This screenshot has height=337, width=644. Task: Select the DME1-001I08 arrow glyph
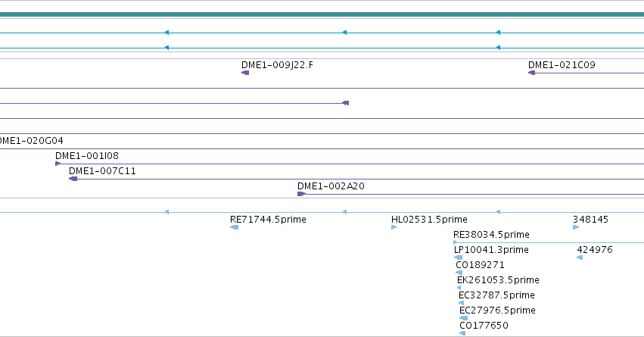[x=58, y=164]
